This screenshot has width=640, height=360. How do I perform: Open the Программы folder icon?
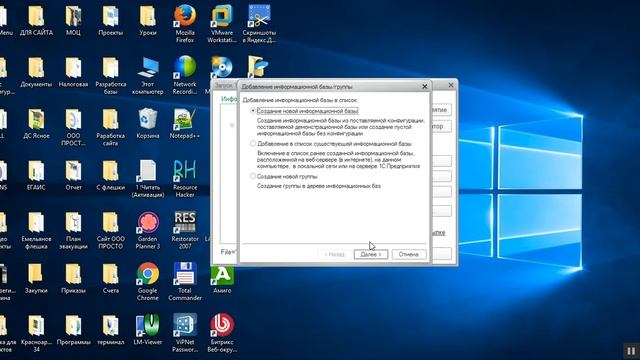73,326
